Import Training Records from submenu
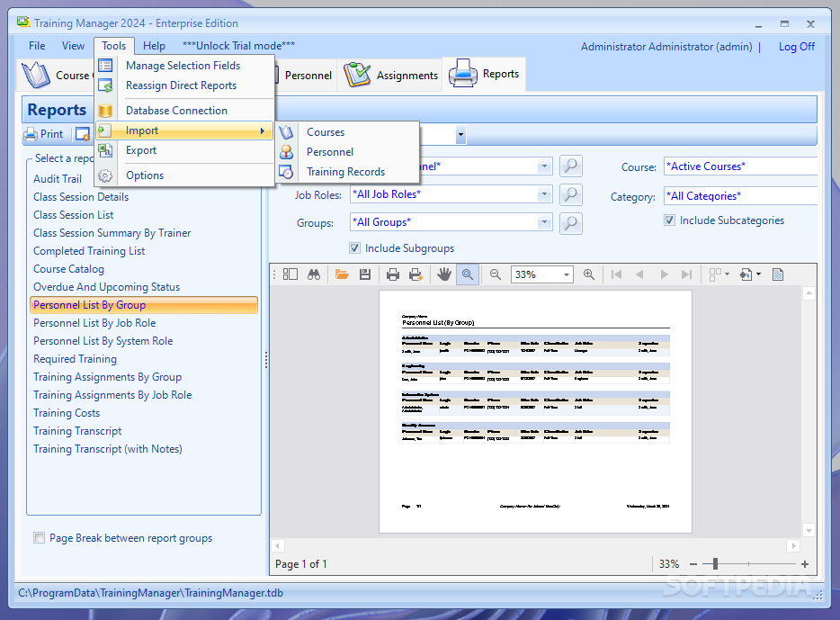Image resolution: width=840 pixels, height=620 pixels. click(347, 172)
